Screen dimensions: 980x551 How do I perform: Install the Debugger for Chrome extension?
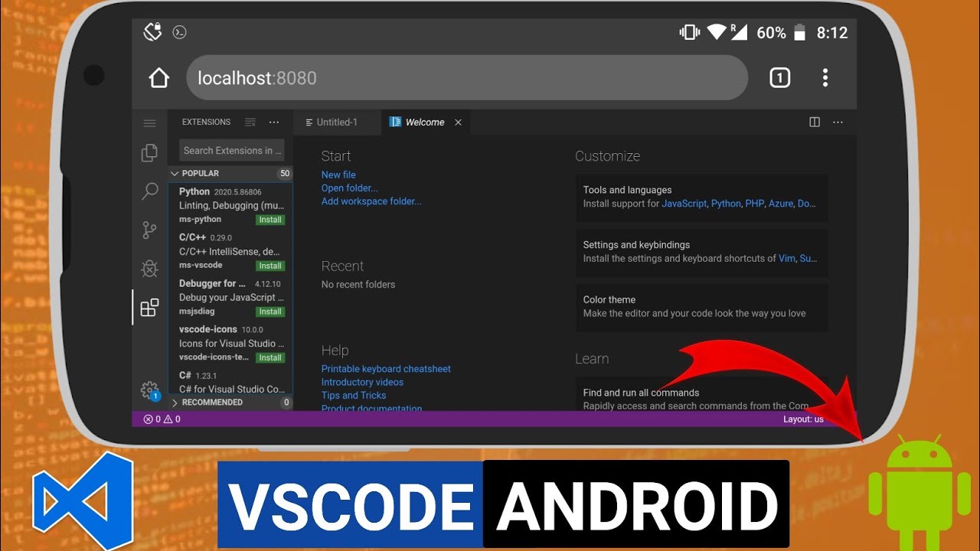[270, 311]
